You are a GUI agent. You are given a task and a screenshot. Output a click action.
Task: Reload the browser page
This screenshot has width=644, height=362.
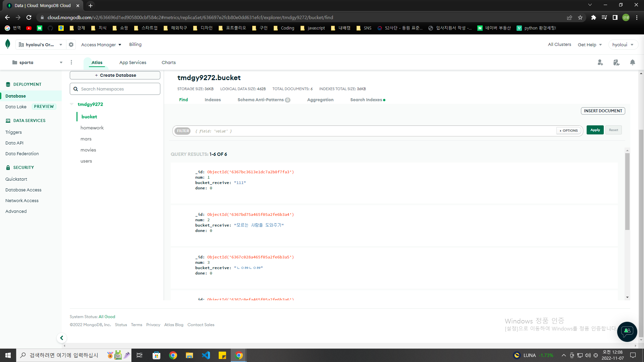click(x=29, y=17)
